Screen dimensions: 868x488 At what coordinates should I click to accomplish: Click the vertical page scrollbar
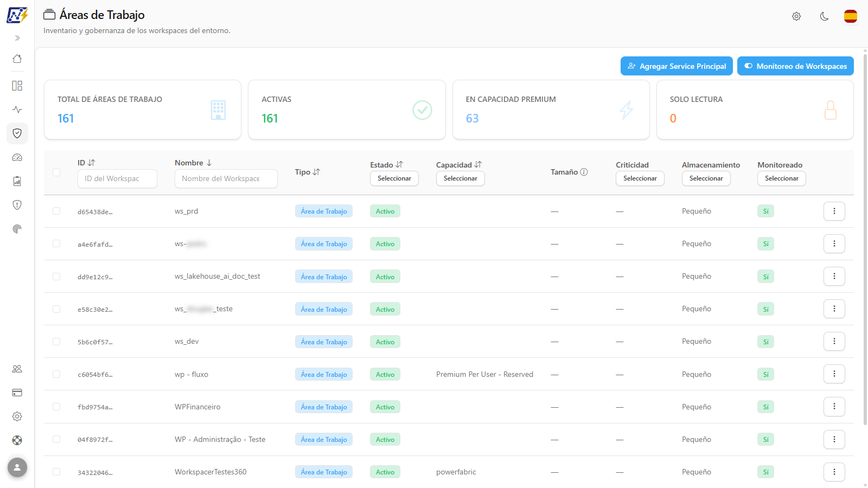click(865, 239)
